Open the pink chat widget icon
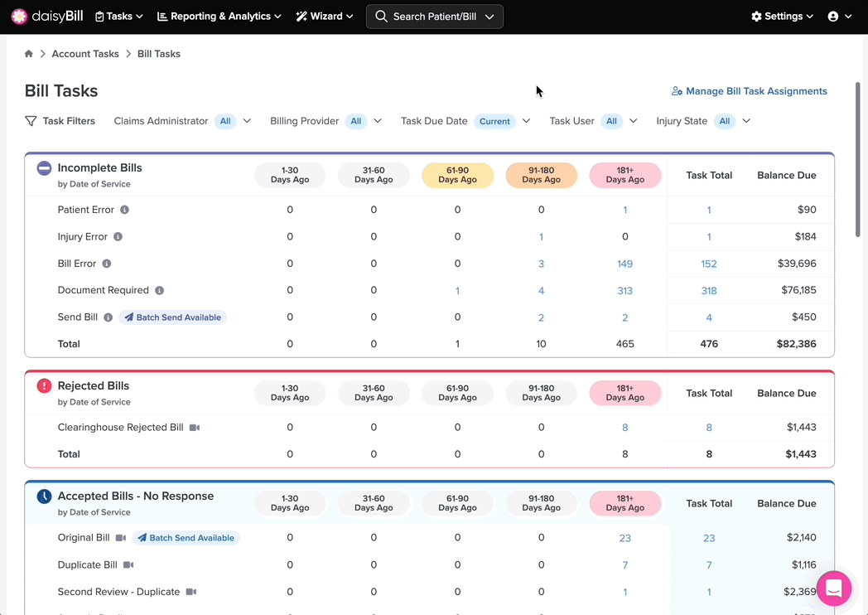868x615 pixels. point(834,588)
